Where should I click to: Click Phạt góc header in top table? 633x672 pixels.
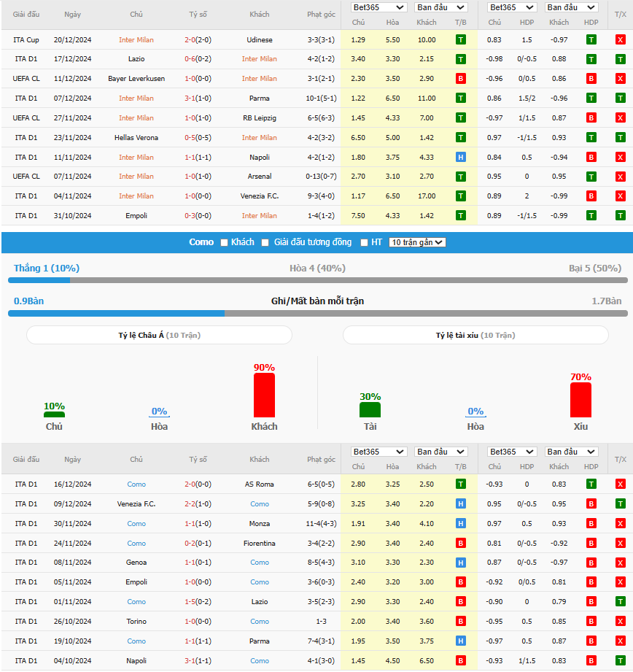pyautogui.click(x=321, y=15)
